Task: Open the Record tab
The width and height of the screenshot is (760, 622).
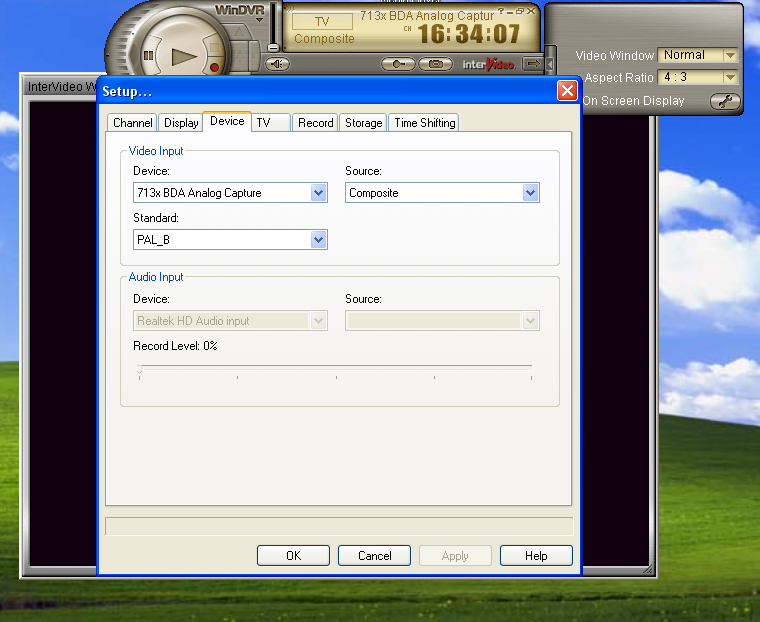Action: (316, 123)
